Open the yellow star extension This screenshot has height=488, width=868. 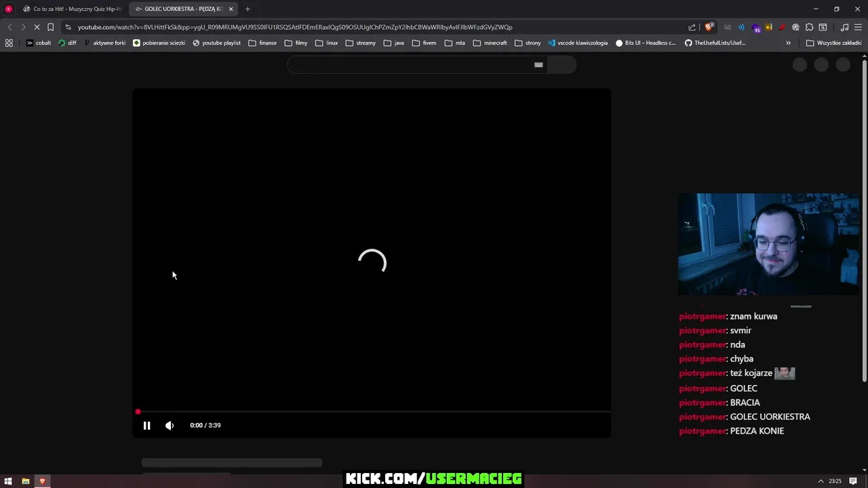(768, 27)
